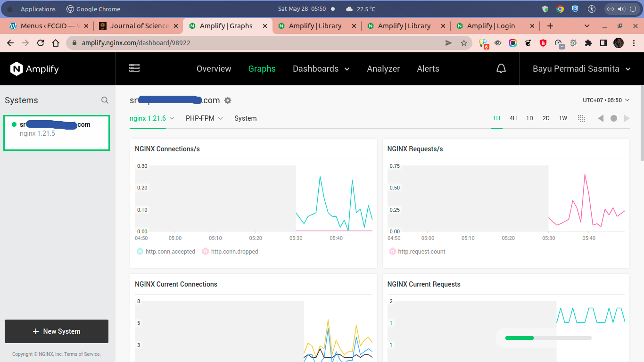Bookmark this page with the star

click(x=464, y=43)
